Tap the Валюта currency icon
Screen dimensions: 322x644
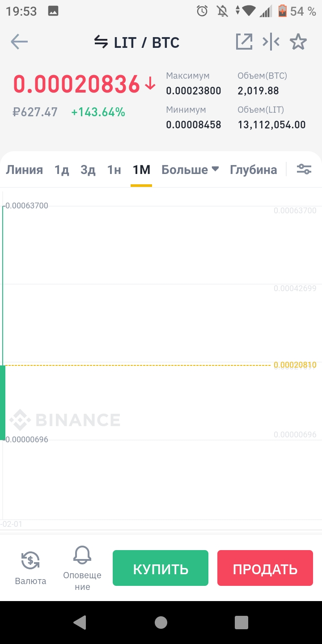coord(30,561)
